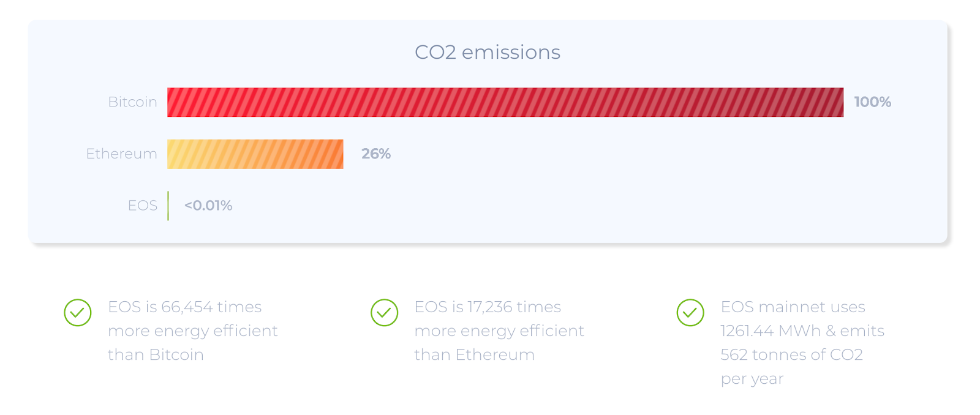
Task: Click the Ethereum row label
Action: [x=121, y=154]
